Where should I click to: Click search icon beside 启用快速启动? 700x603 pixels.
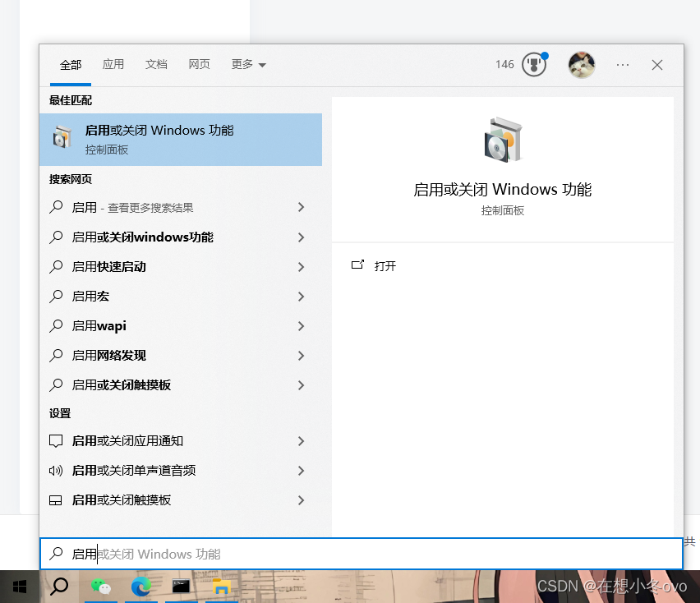click(56, 266)
